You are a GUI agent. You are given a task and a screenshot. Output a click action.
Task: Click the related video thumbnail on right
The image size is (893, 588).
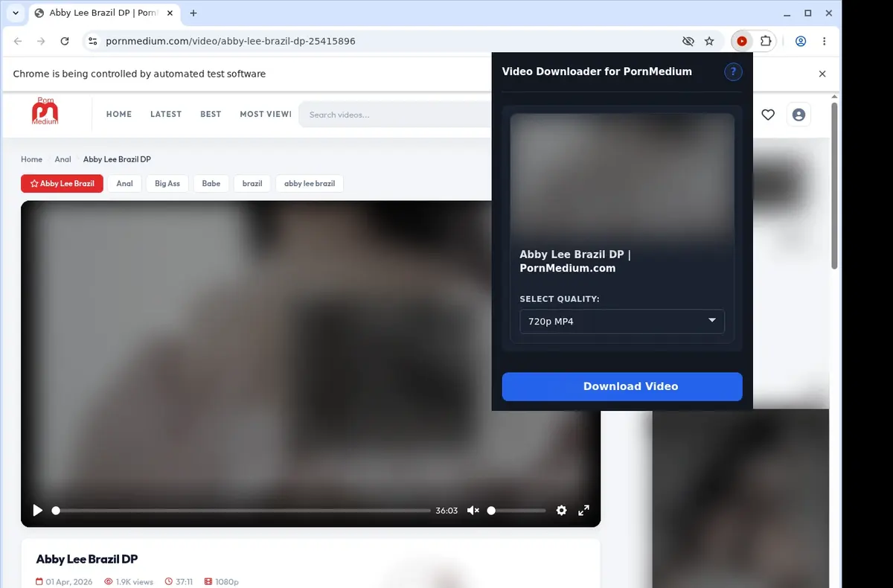click(x=740, y=499)
